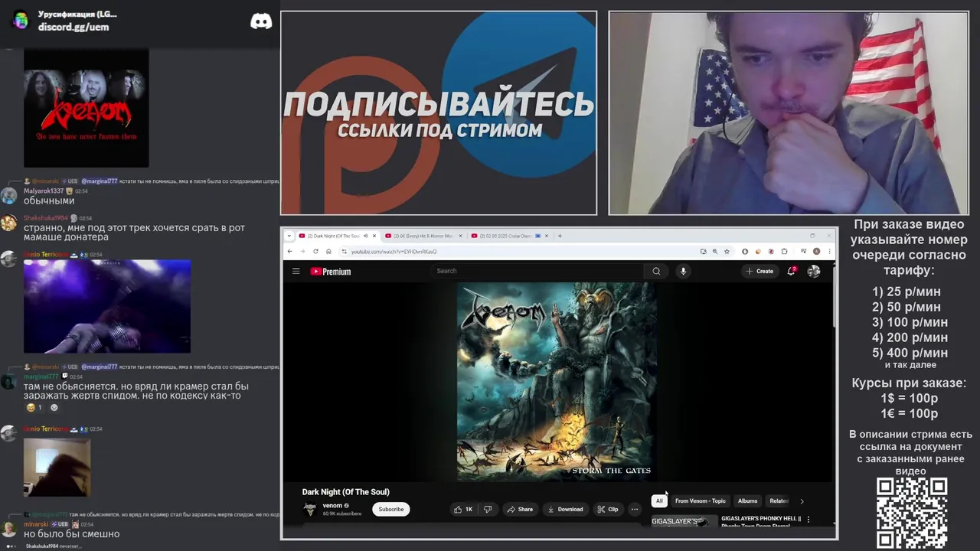Dislike the Dark Night video
The height and width of the screenshot is (551, 980).
pos(488,509)
